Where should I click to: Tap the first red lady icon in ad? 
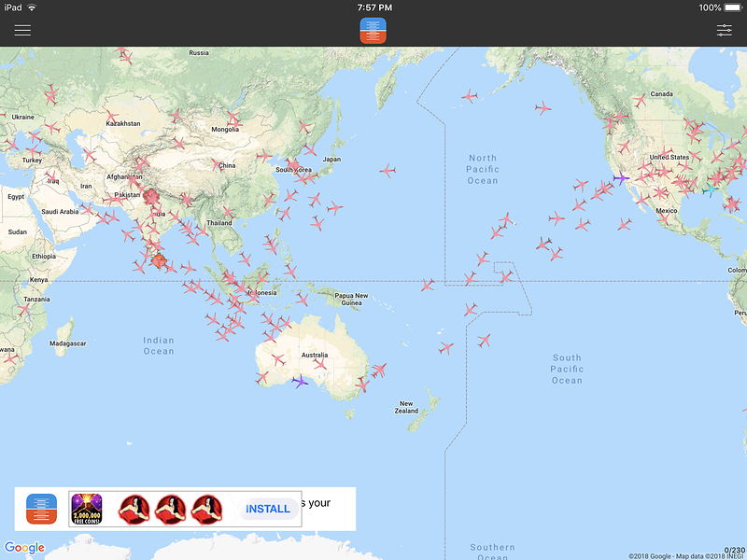tap(134, 510)
